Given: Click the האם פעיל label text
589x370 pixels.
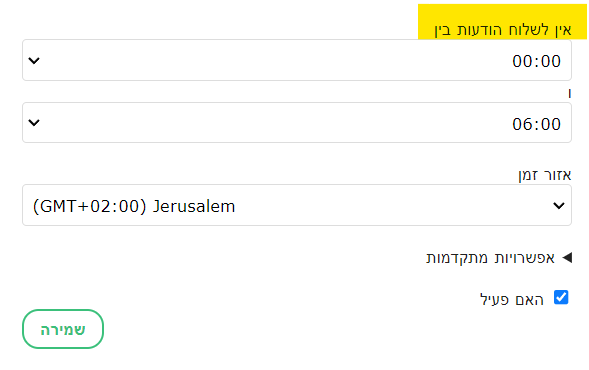Looking at the screenshot, I should click(512, 300).
